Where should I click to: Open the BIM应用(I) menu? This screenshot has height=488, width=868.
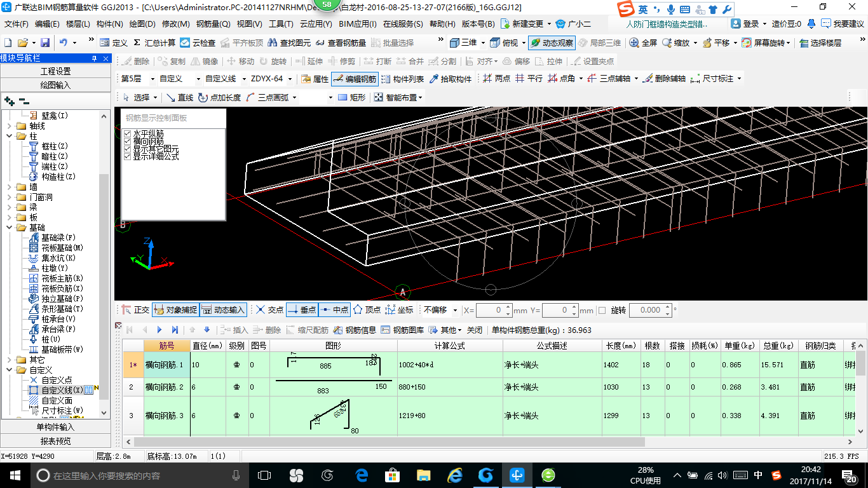point(358,24)
